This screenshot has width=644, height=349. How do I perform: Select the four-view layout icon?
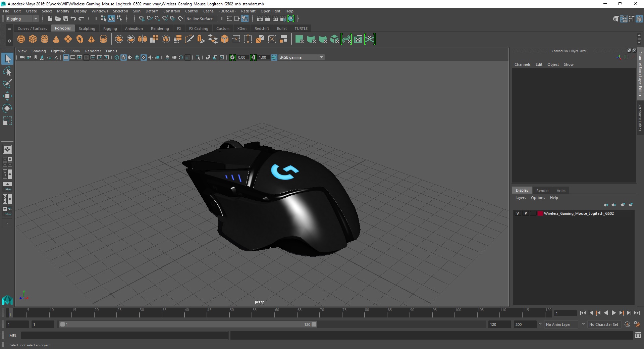7,162
